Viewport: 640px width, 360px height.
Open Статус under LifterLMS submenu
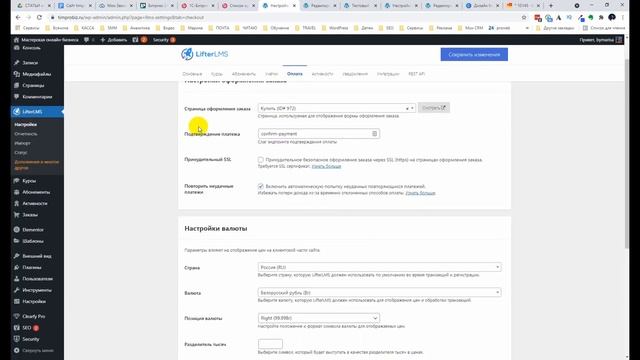click(x=21, y=153)
